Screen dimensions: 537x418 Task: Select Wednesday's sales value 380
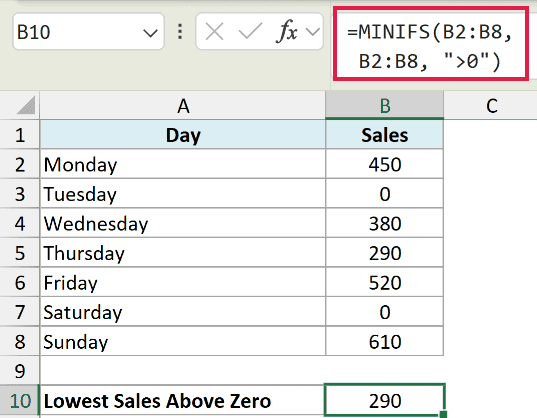tap(384, 223)
